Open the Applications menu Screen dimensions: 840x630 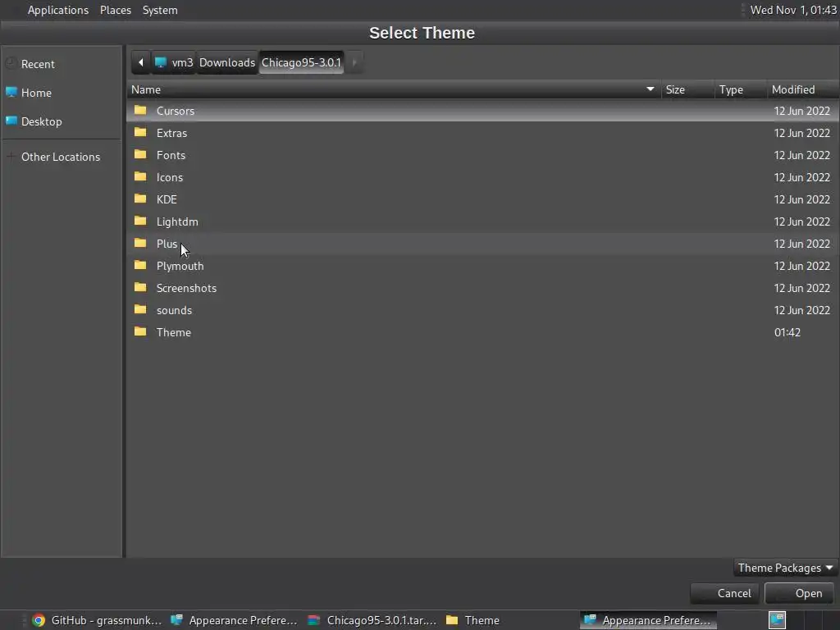click(58, 10)
